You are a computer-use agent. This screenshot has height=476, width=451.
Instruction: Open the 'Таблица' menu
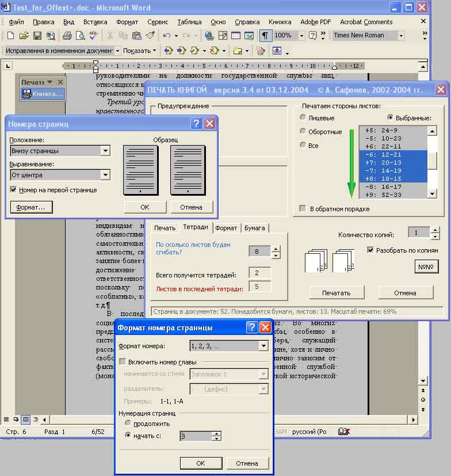tap(189, 22)
